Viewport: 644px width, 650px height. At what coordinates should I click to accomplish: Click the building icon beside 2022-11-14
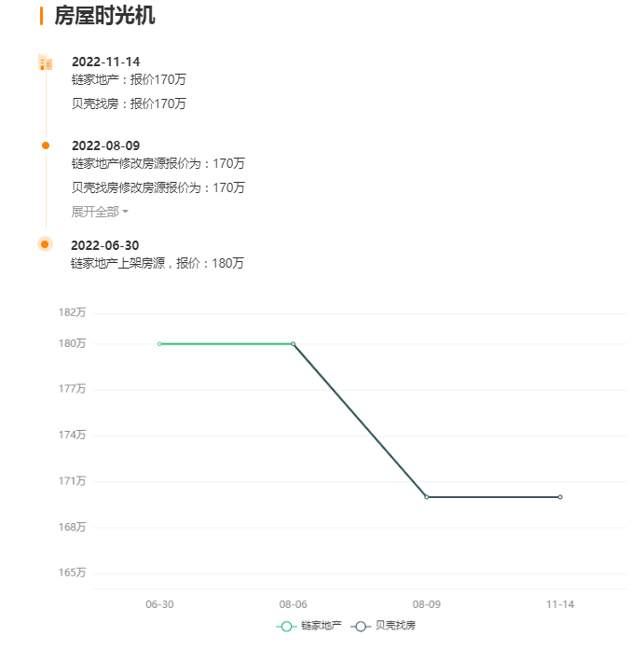[x=45, y=62]
